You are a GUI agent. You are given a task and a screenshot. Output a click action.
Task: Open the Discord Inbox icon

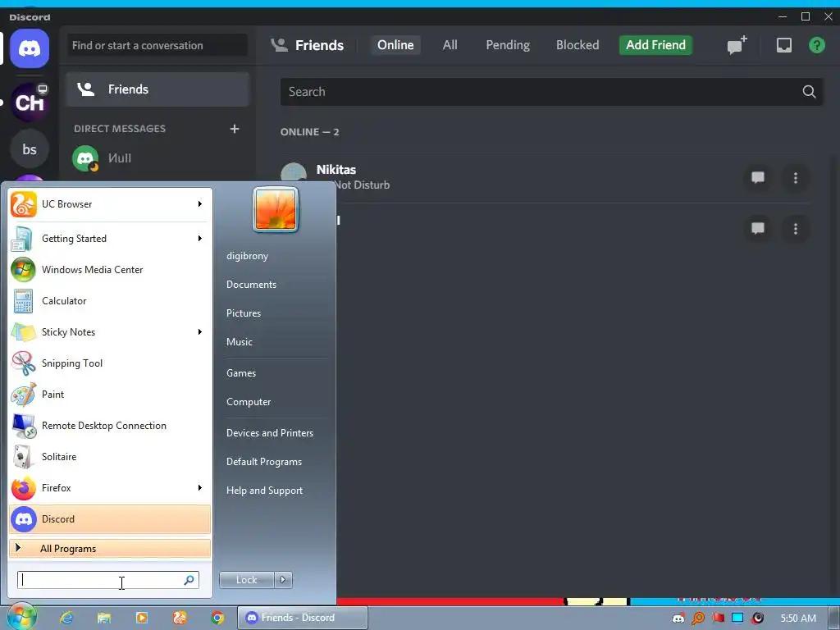[x=783, y=45]
